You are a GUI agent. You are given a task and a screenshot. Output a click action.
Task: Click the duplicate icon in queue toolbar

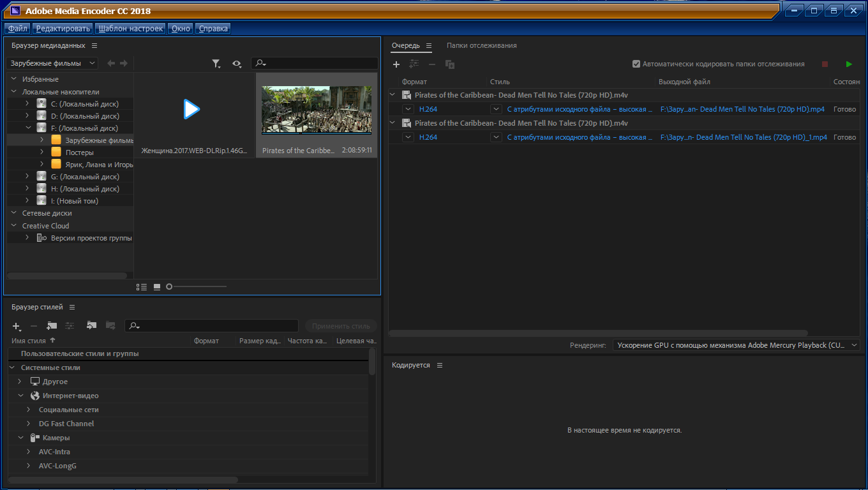(x=450, y=64)
